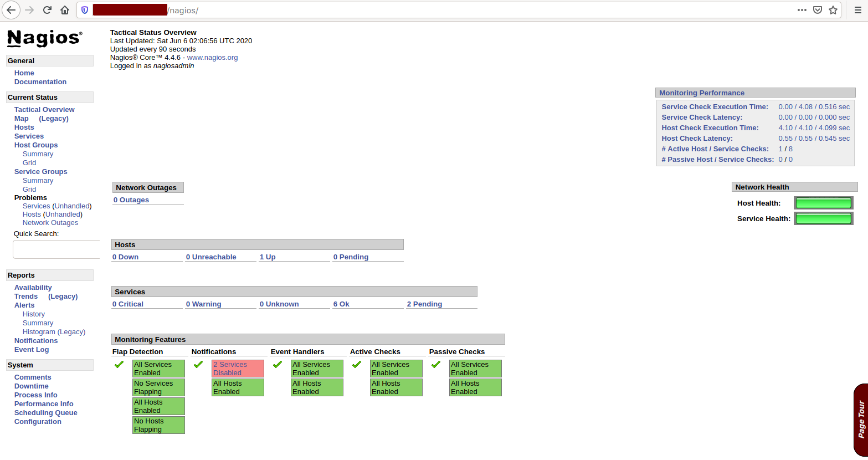
Task: Go back with the browser back arrow
Action: click(11, 10)
